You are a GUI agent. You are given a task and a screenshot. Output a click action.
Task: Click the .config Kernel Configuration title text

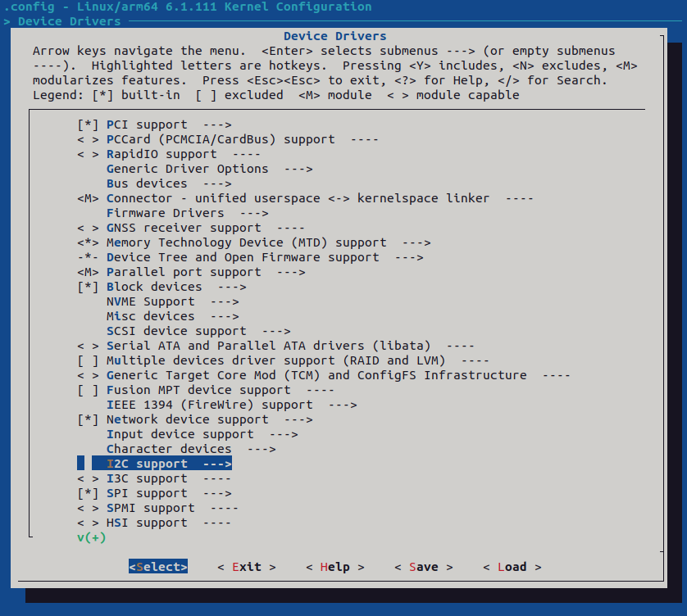[x=188, y=7]
